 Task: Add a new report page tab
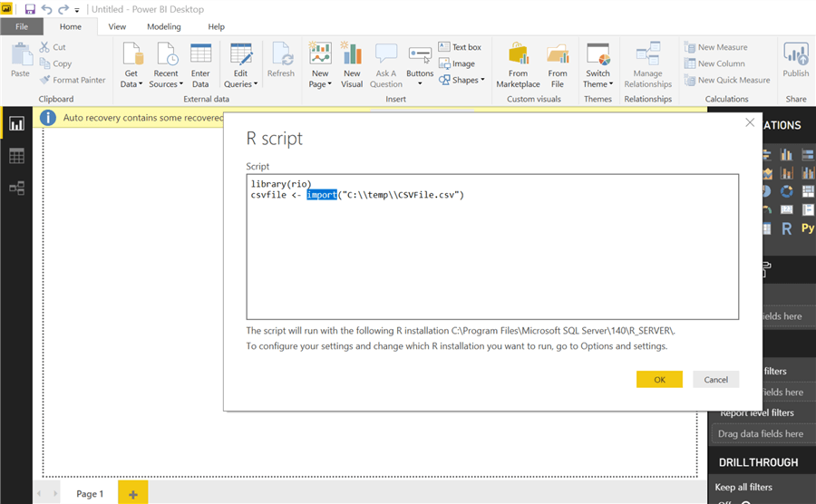[x=132, y=494]
